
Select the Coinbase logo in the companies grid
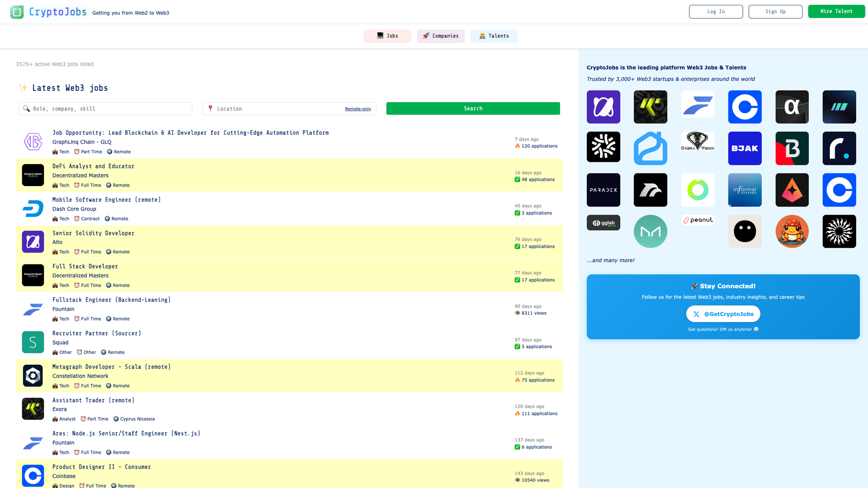[x=745, y=107]
